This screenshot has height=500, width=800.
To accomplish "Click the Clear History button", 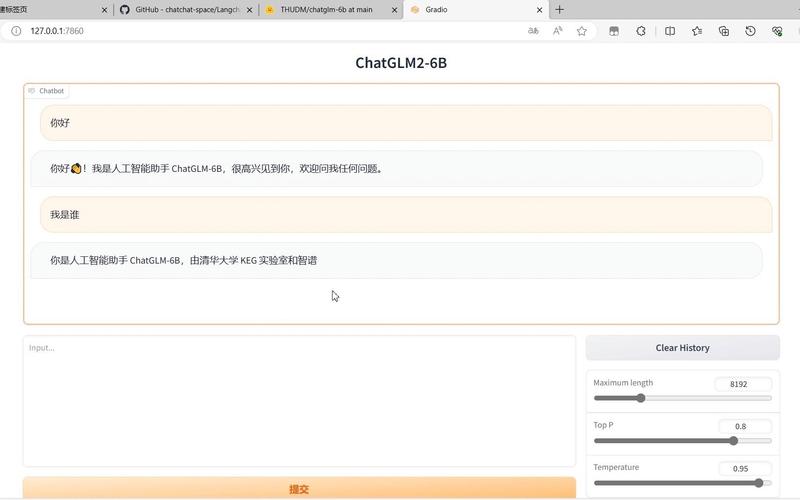I will point(682,347).
